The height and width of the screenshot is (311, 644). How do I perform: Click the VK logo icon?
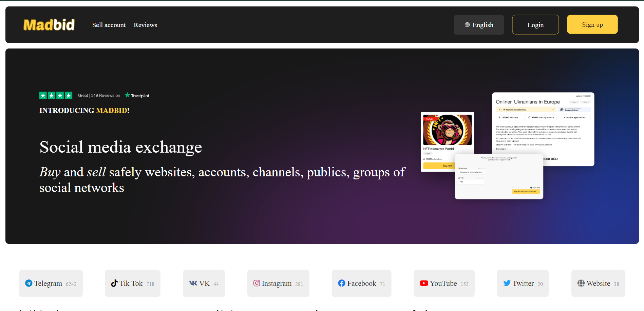click(193, 283)
